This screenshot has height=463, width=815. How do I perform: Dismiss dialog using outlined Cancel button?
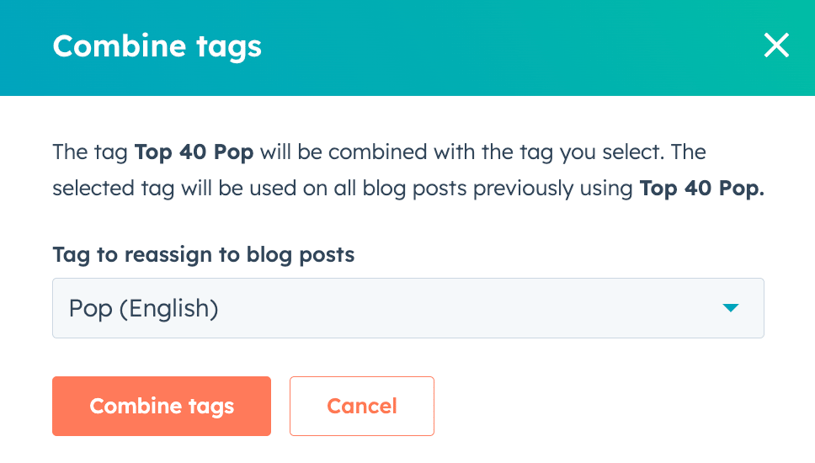(x=361, y=406)
